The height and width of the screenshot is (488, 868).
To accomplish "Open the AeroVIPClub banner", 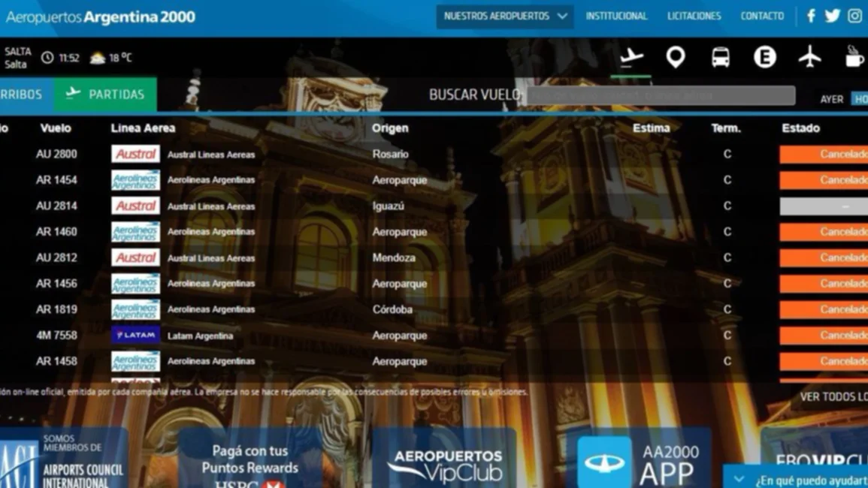I will 815,457.
